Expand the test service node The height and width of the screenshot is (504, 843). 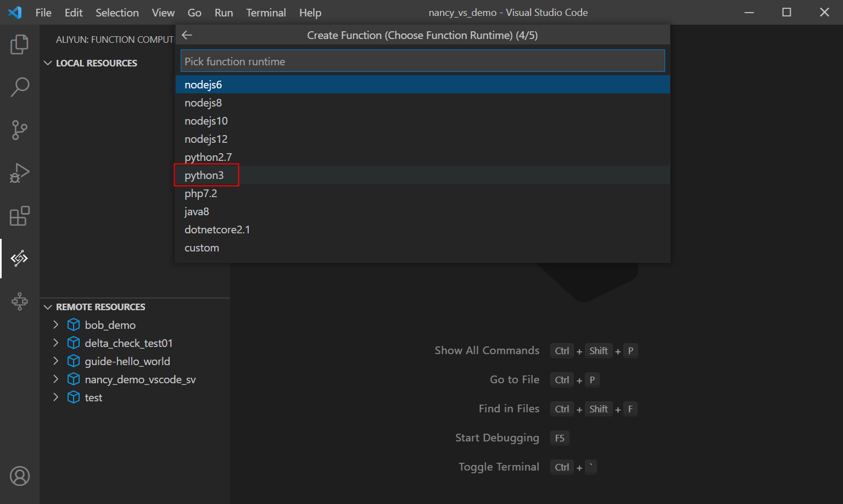(55, 397)
